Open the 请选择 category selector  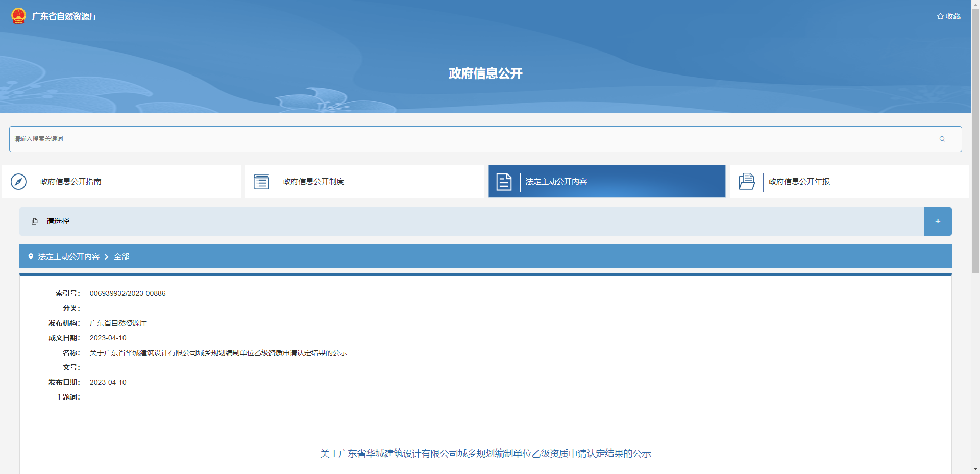57,221
